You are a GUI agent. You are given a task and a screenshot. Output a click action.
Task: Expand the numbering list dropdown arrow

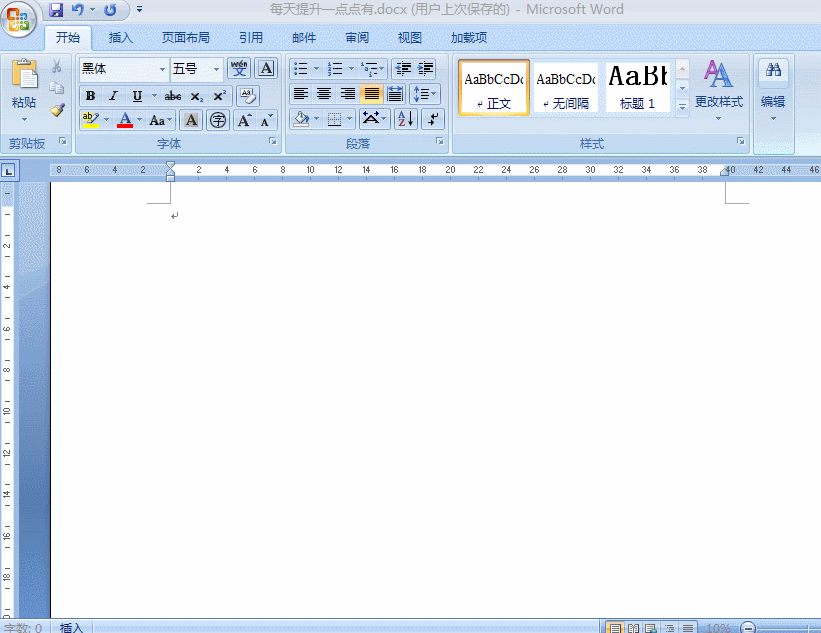coord(351,69)
